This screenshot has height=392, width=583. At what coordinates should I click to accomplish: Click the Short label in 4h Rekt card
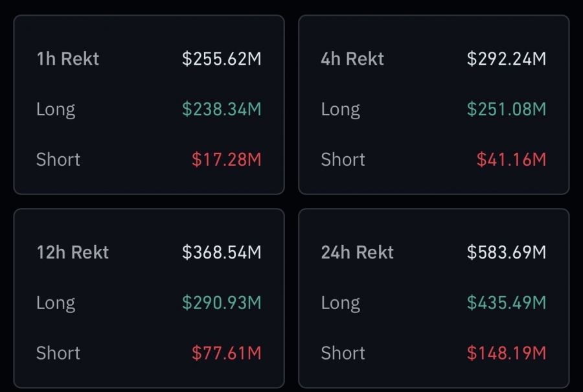coord(343,159)
